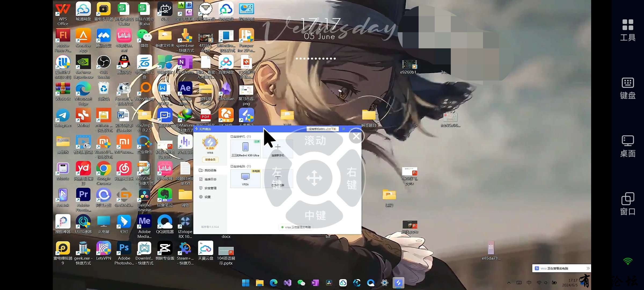Select the Adobe Premiere desktop icon

click(83, 200)
